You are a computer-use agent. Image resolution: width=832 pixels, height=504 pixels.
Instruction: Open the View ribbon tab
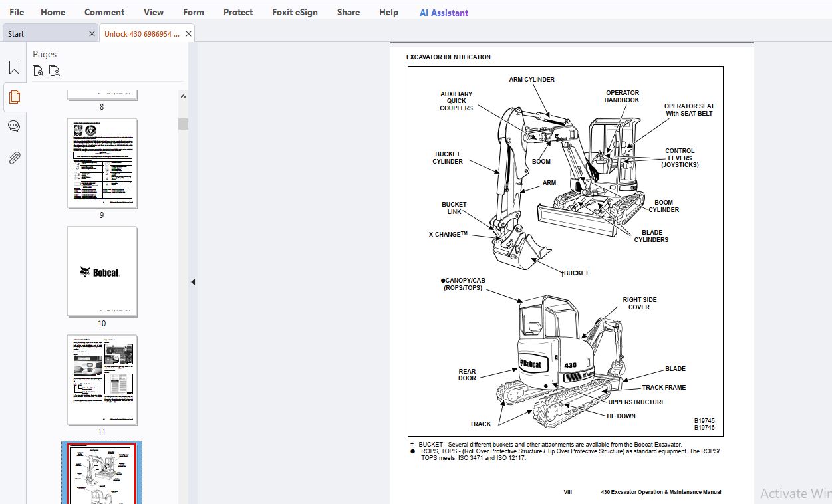(x=154, y=12)
